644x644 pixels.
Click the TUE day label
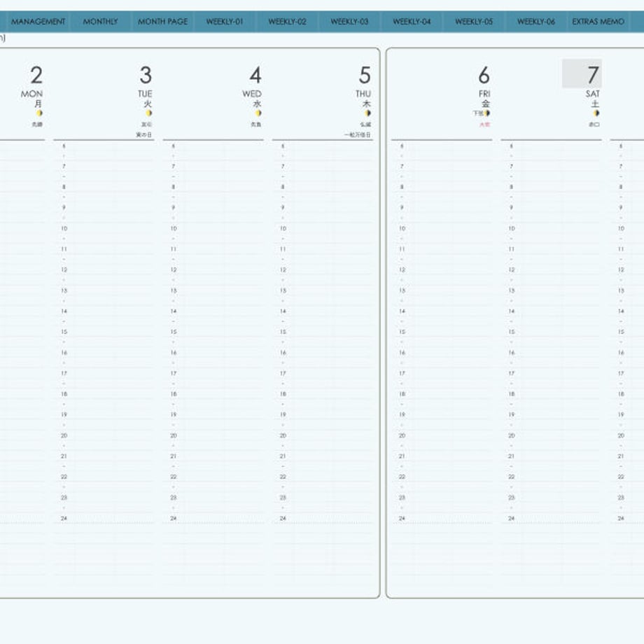click(x=145, y=94)
